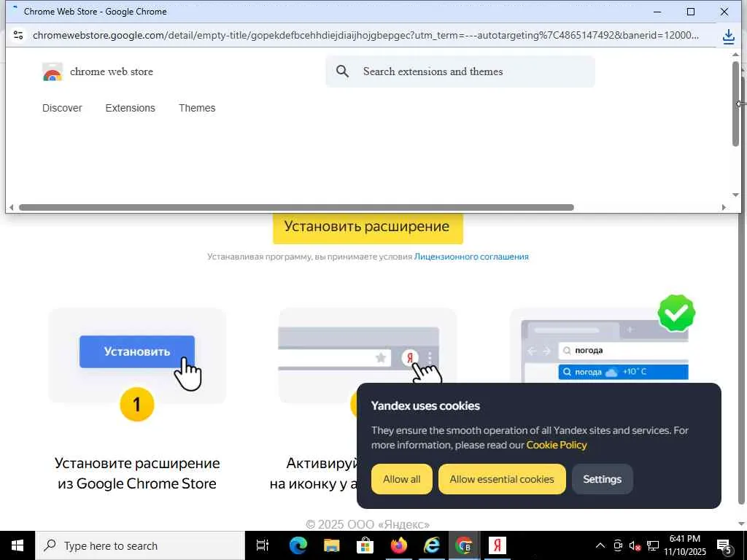Open Task View from the taskbar

click(262, 545)
